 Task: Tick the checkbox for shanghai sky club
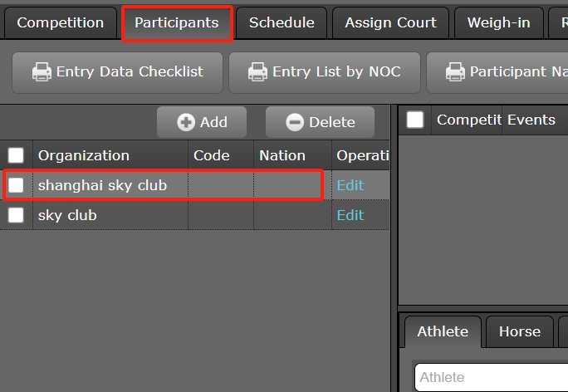[16, 185]
